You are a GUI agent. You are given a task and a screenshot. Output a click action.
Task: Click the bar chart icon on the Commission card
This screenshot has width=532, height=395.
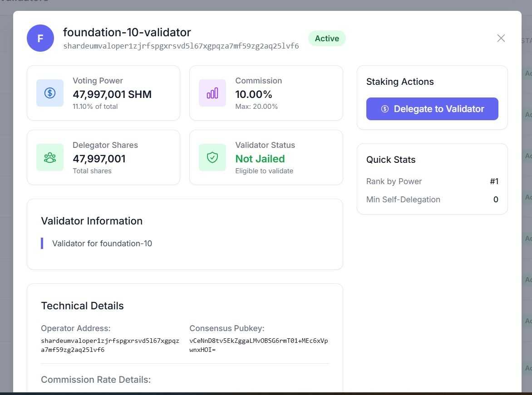[x=212, y=93]
